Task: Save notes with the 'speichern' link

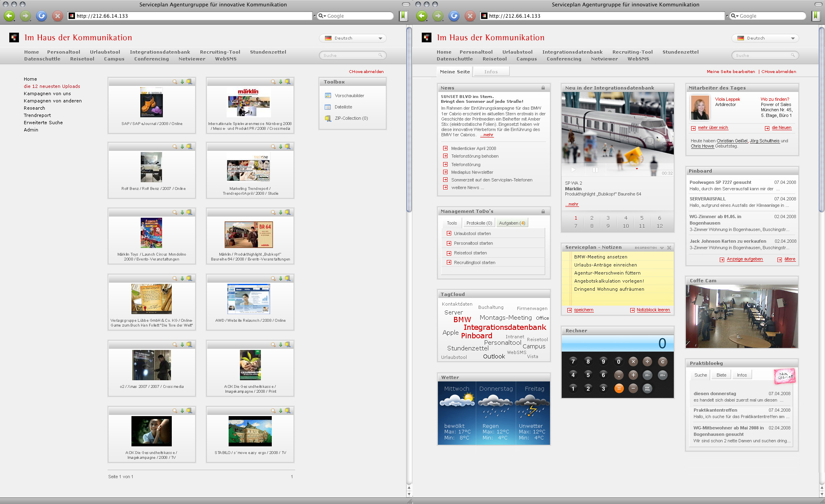Action: 583,310
